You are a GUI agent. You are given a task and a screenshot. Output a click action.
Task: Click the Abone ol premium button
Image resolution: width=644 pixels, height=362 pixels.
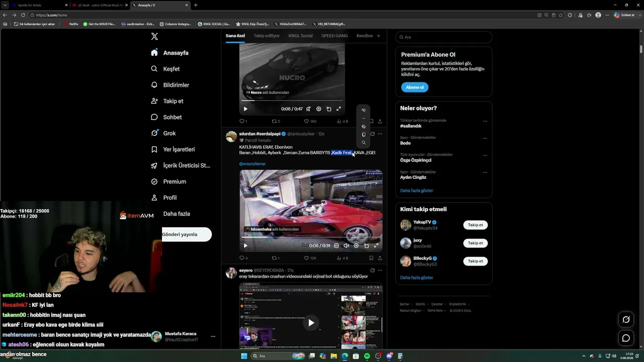point(415,87)
